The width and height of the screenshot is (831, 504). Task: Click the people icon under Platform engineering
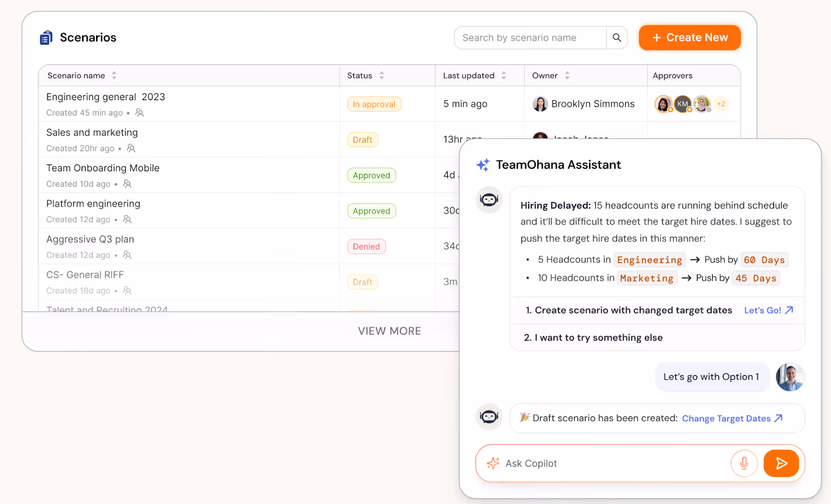pos(127,220)
